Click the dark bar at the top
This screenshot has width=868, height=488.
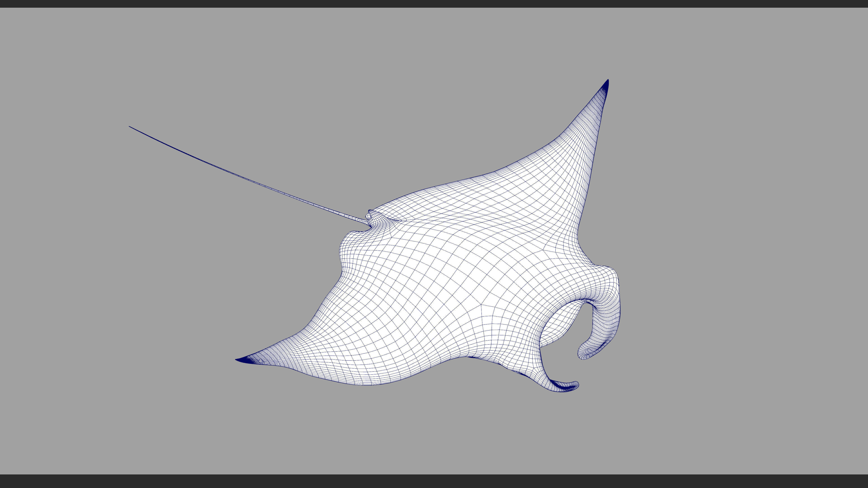tap(434, 3)
